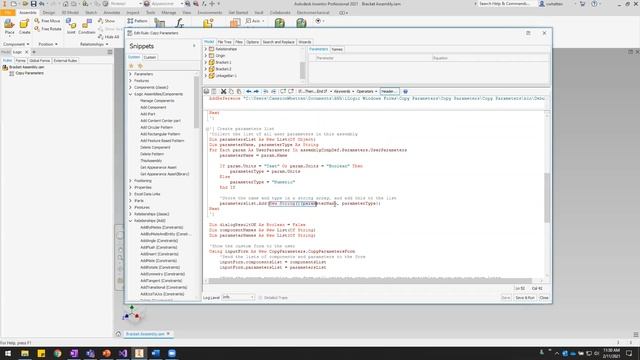Open the Operators dropdown

(367, 91)
